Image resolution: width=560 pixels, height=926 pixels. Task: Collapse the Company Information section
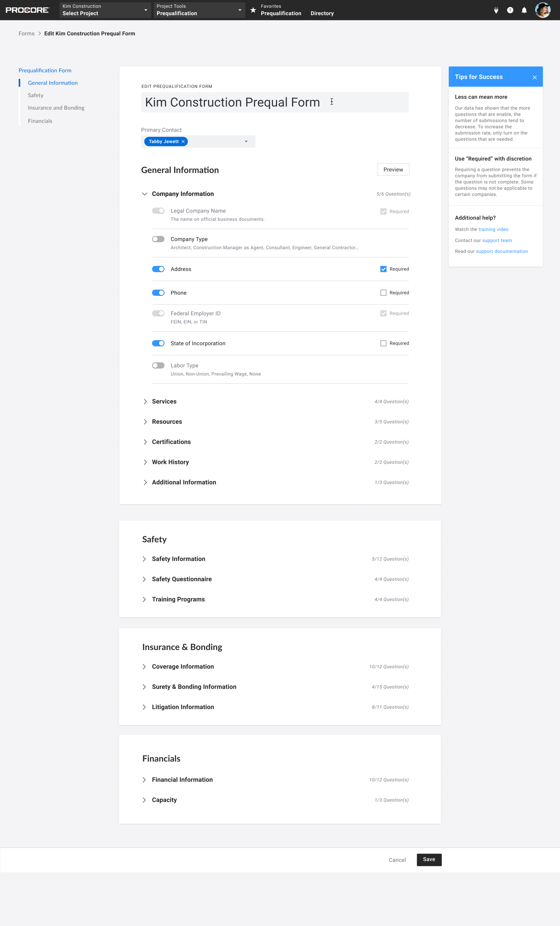(145, 194)
